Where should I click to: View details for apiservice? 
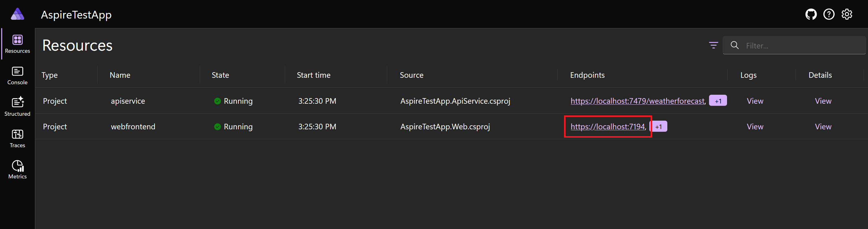(823, 101)
